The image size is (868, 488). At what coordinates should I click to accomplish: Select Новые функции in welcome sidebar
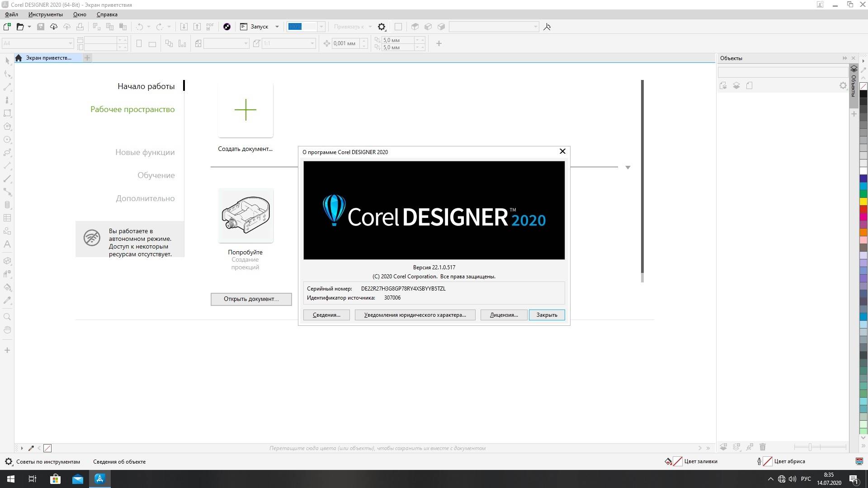pyautogui.click(x=145, y=152)
